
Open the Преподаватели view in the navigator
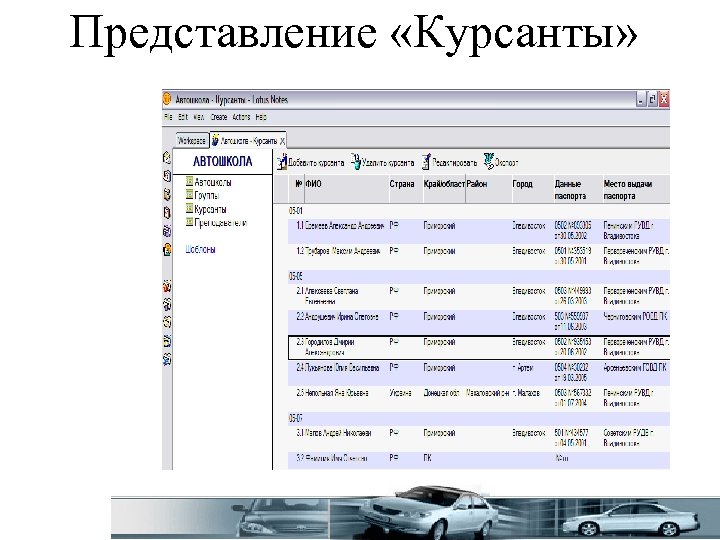coord(216,223)
